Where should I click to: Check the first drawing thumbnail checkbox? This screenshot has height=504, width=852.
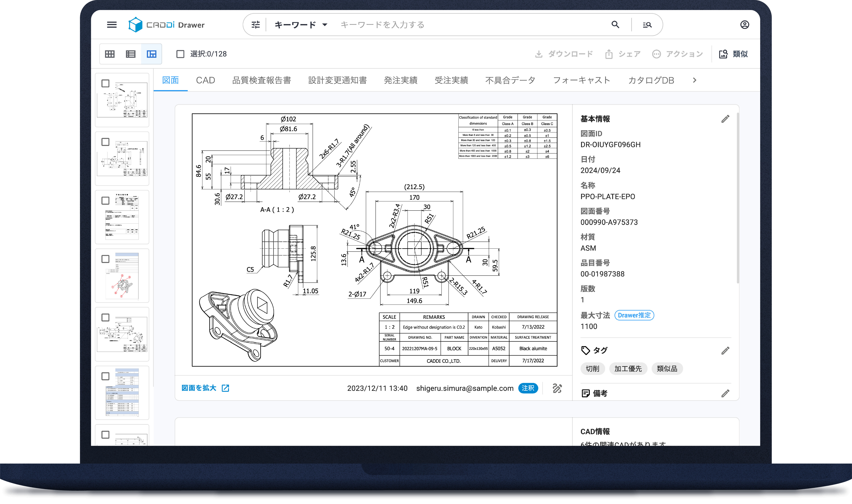pyautogui.click(x=106, y=83)
